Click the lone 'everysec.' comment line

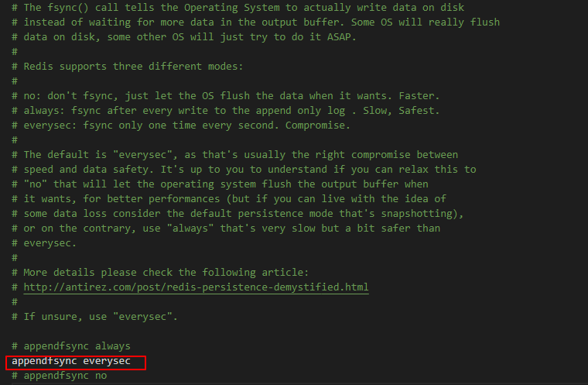pos(44,243)
